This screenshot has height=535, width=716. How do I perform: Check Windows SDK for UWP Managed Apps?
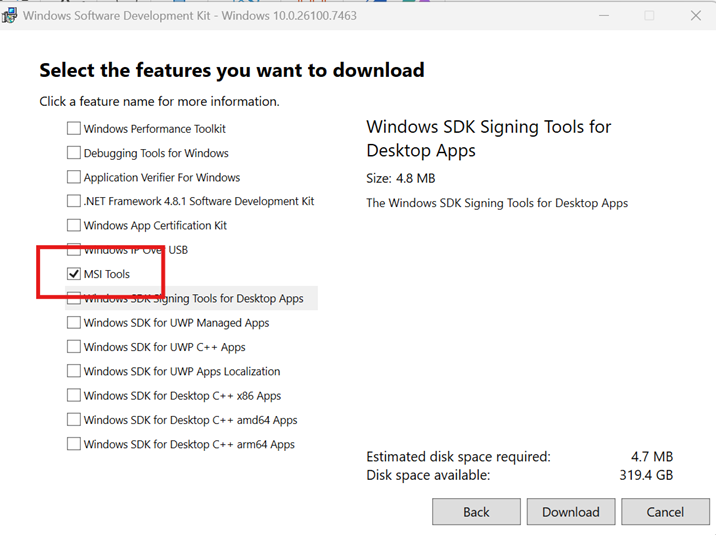pyautogui.click(x=74, y=322)
